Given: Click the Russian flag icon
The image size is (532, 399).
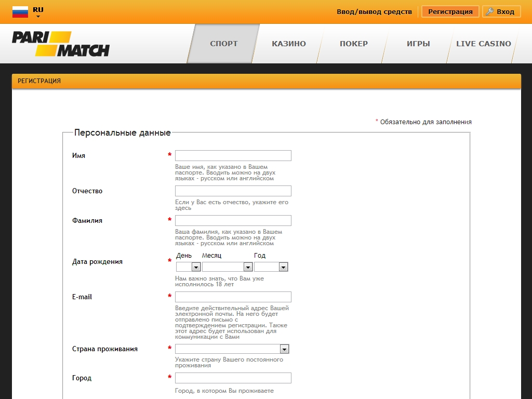Looking at the screenshot, I should tap(20, 12).
